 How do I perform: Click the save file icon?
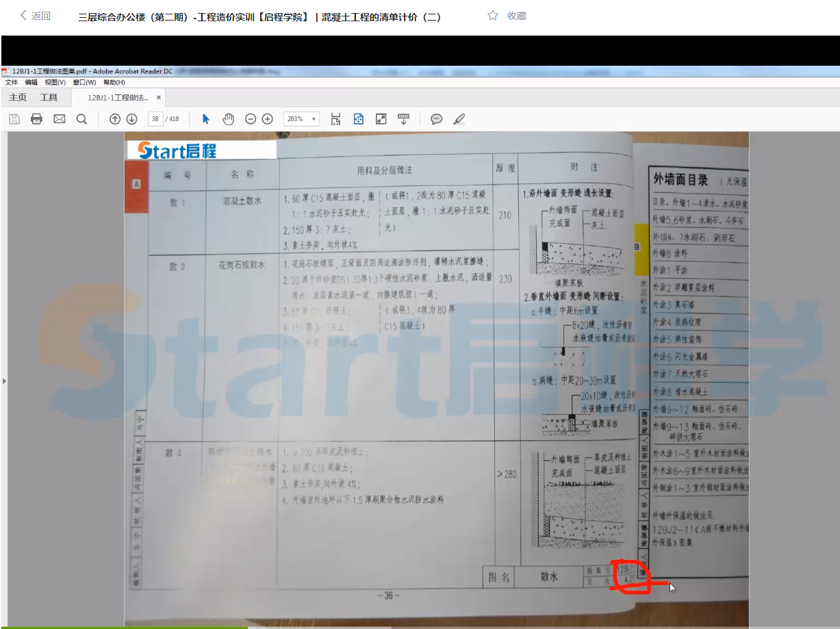click(14, 119)
